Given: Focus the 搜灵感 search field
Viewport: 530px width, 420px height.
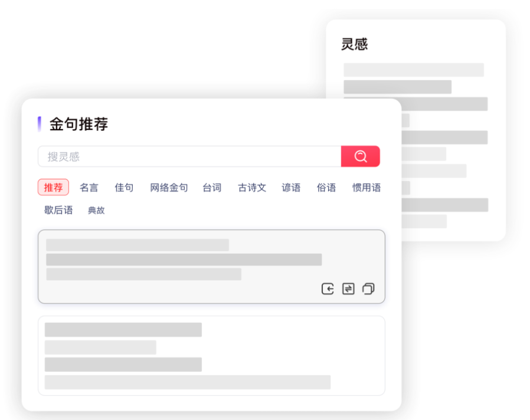Looking at the screenshot, I should point(189,156).
